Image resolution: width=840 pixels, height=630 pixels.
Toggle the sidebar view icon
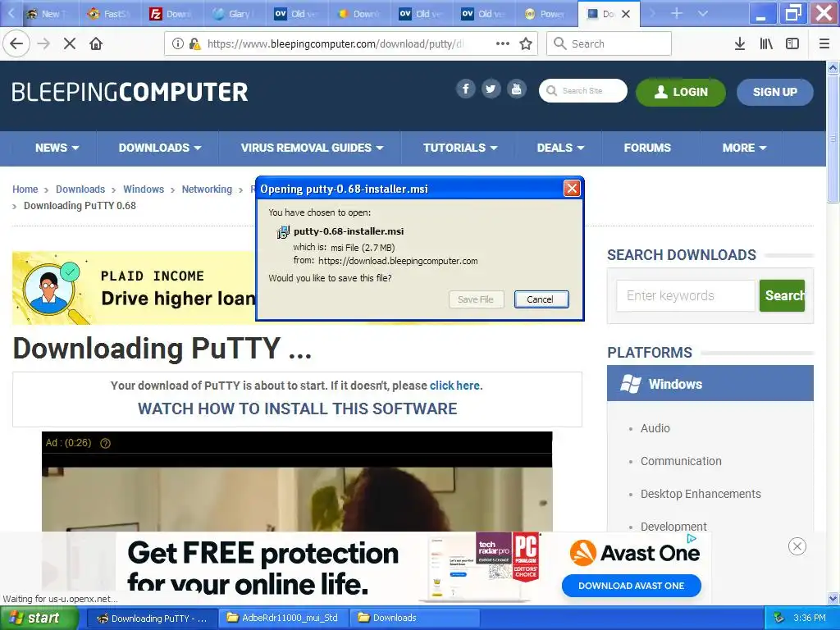[x=792, y=44]
